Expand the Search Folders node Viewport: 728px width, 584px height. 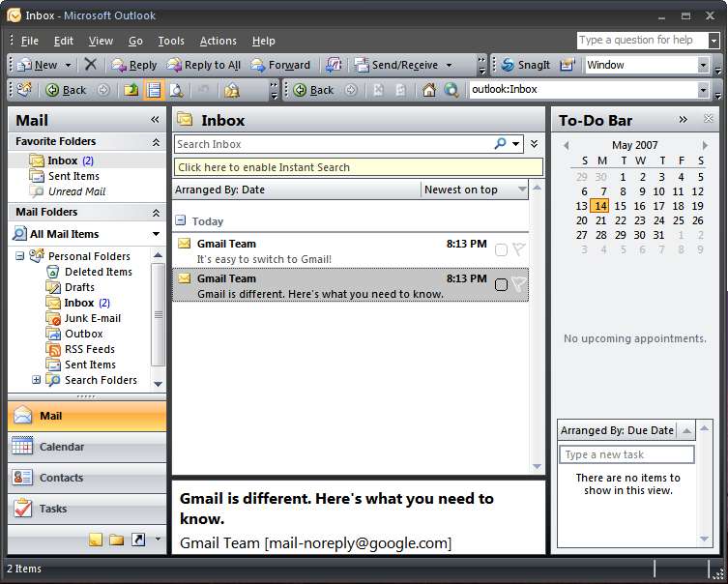[x=36, y=380]
